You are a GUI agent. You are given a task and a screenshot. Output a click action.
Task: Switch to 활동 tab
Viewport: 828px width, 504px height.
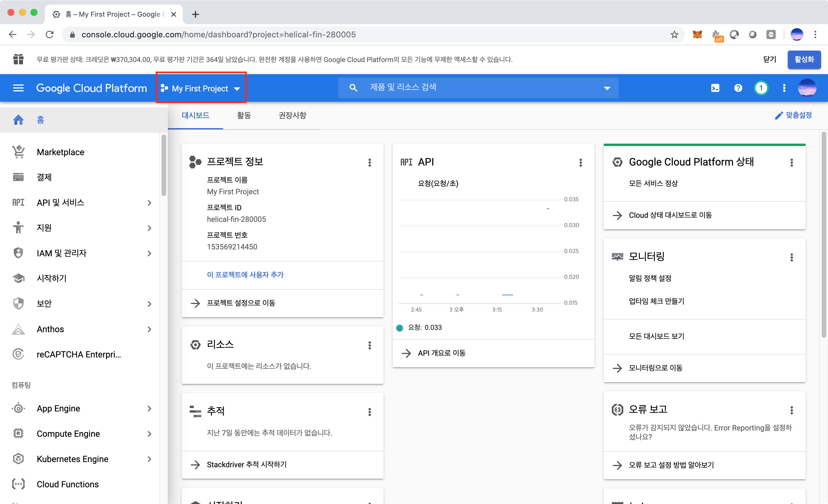(244, 116)
